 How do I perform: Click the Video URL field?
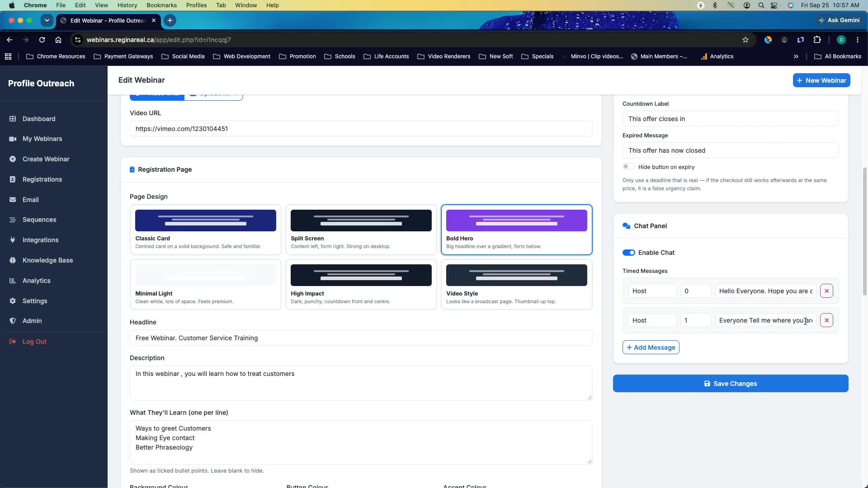click(361, 129)
